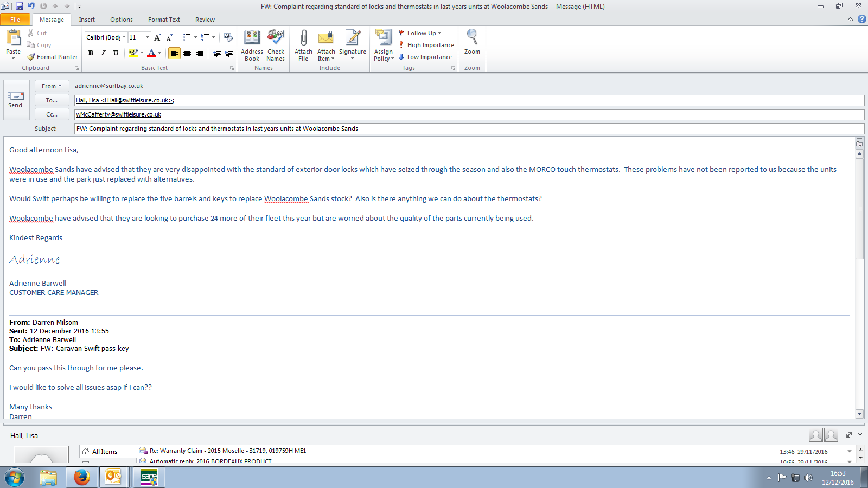Click the Send envelope button
The height and width of the screenshot is (488, 868).
(15, 100)
